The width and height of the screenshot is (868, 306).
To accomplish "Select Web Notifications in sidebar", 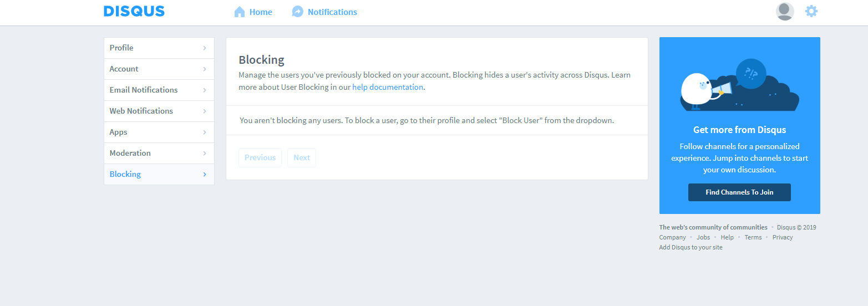I will pyautogui.click(x=141, y=111).
